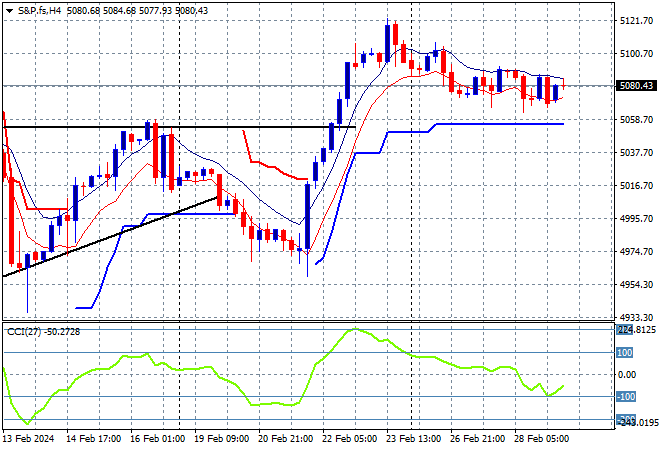The height and width of the screenshot is (450, 660).
Task: Select the black horizontal resistance line
Action: (100, 127)
